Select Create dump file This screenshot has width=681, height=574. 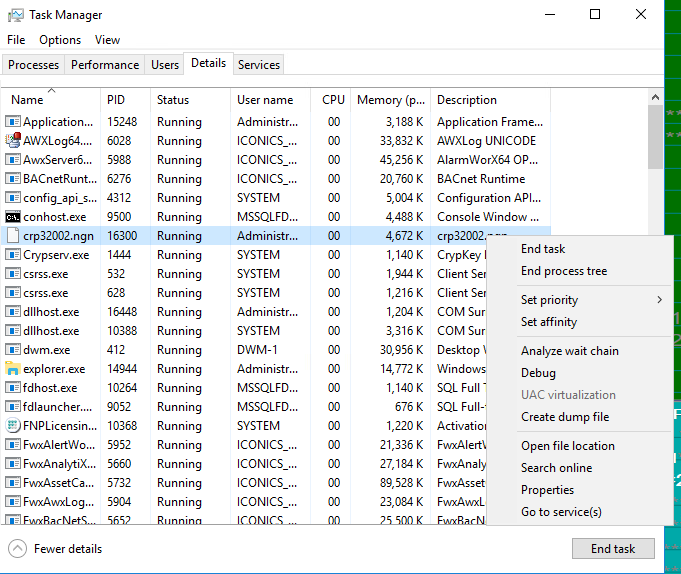click(565, 417)
